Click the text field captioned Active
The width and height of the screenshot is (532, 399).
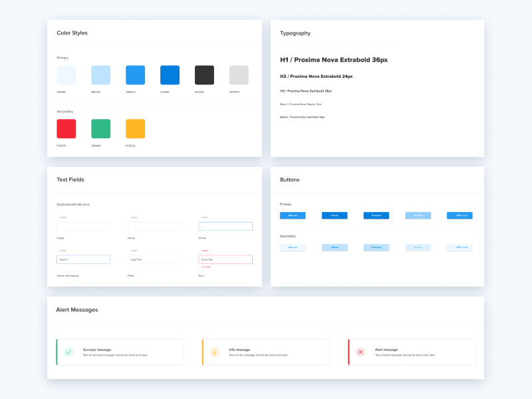[x=225, y=226]
